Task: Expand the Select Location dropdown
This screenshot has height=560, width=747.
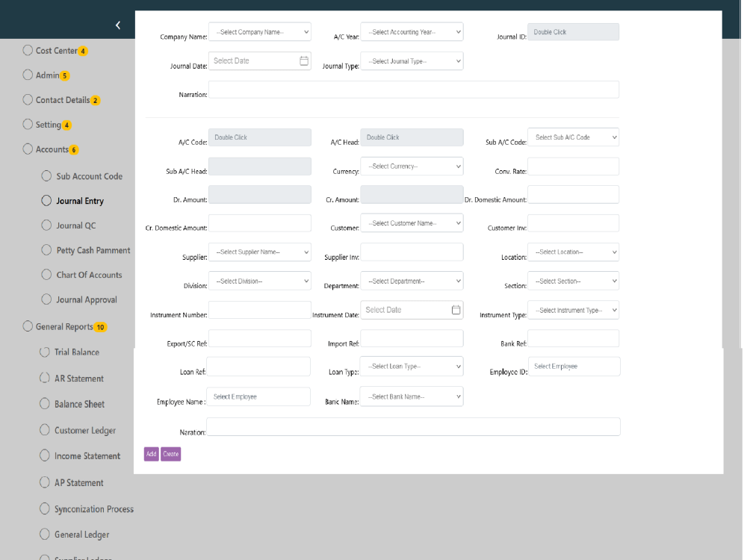Action: pyautogui.click(x=573, y=252)
